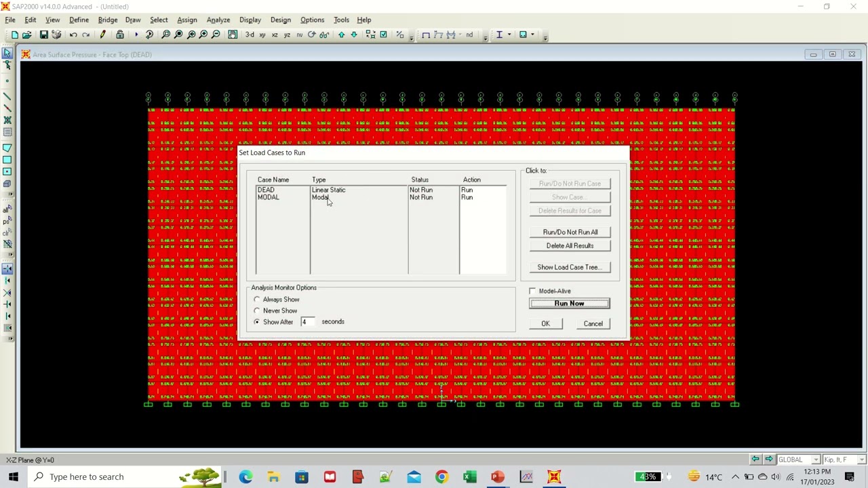This screenshot has height=488, width=868.
Task: Restore full view with the zoom icon
Action: [x=178, y=35]
